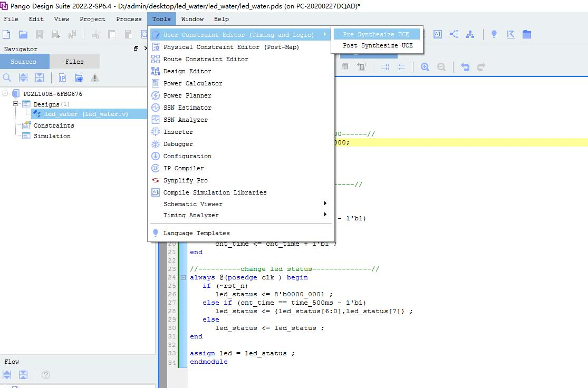Click the decrease indent editor icon

(401, 67)
